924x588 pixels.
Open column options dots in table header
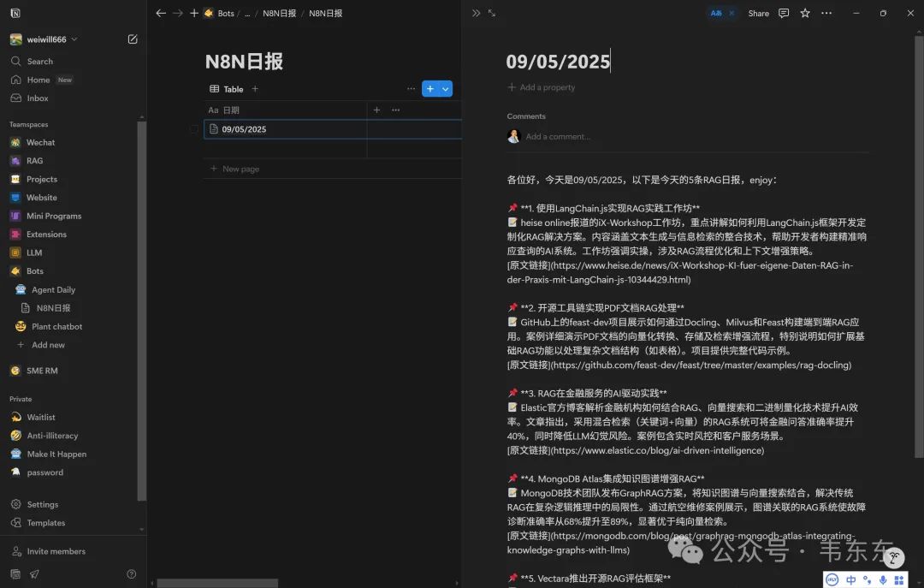point(395,110)
